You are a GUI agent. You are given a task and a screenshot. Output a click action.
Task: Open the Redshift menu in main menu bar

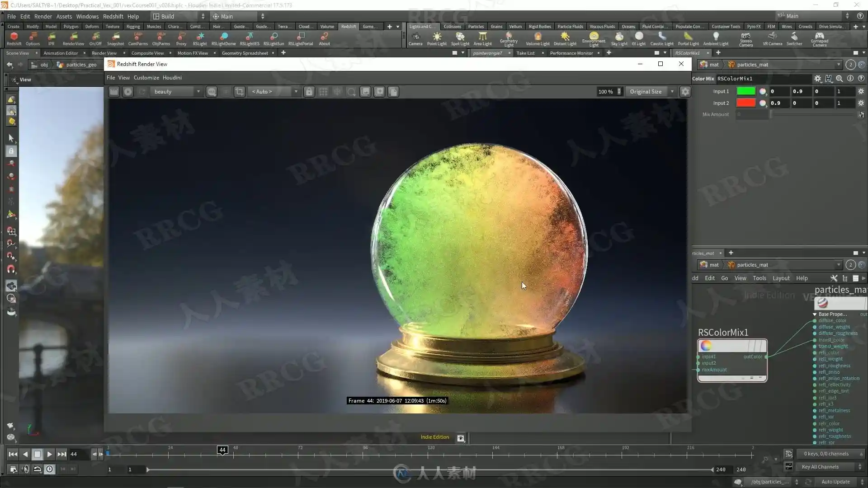pos(113,16)
